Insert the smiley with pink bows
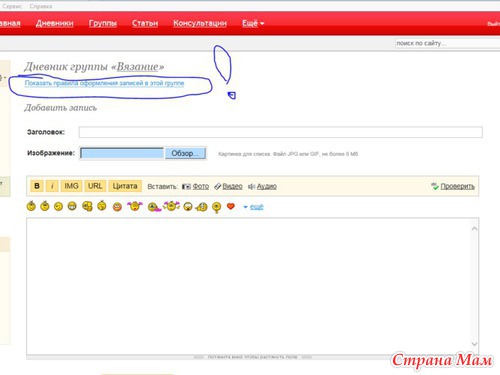 pyautogui.click(x=135, y=206)
